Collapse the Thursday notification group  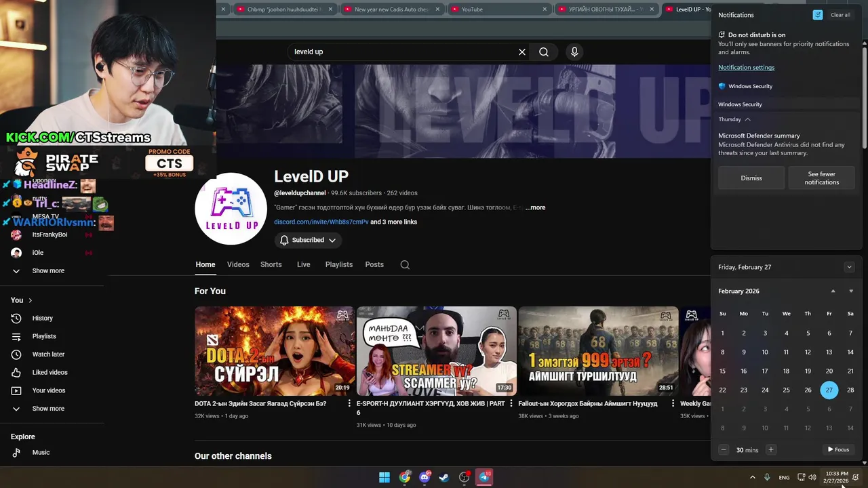click(748, 119)
